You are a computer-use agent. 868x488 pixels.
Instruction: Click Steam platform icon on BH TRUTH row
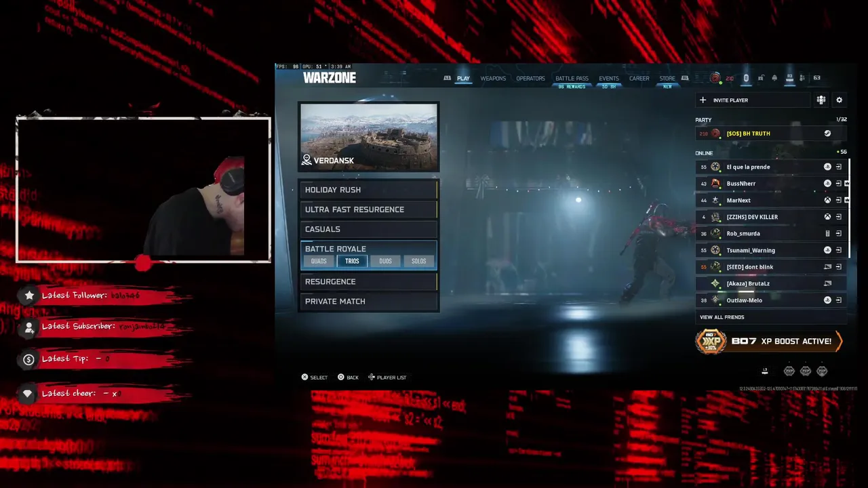pyautogui.click(x=827, y=134)
